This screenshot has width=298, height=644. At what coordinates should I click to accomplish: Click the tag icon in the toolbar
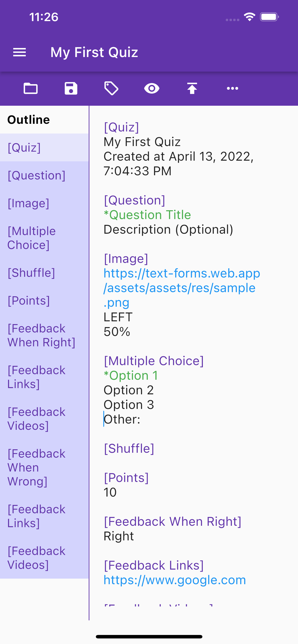(111, 88)
